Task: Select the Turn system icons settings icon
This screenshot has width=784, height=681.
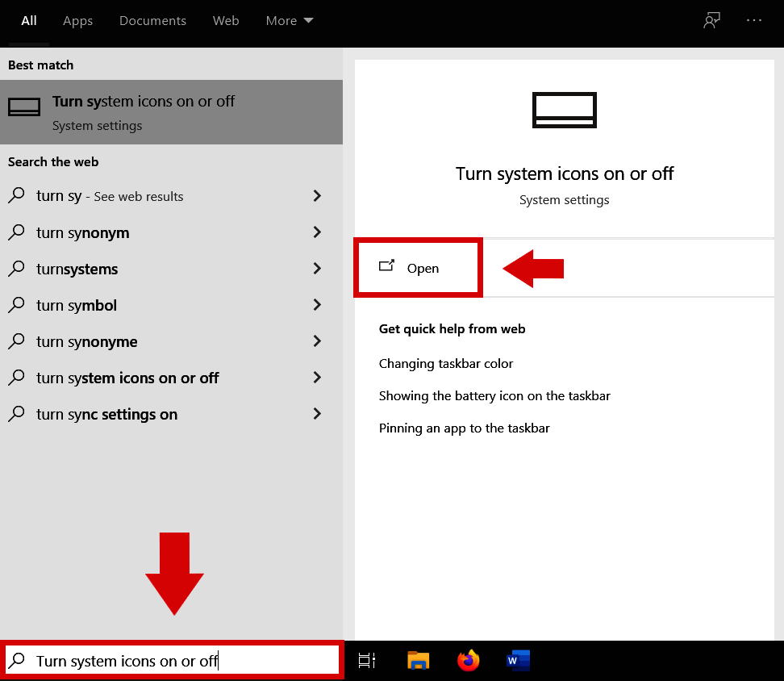Action: tap(23, 106)
